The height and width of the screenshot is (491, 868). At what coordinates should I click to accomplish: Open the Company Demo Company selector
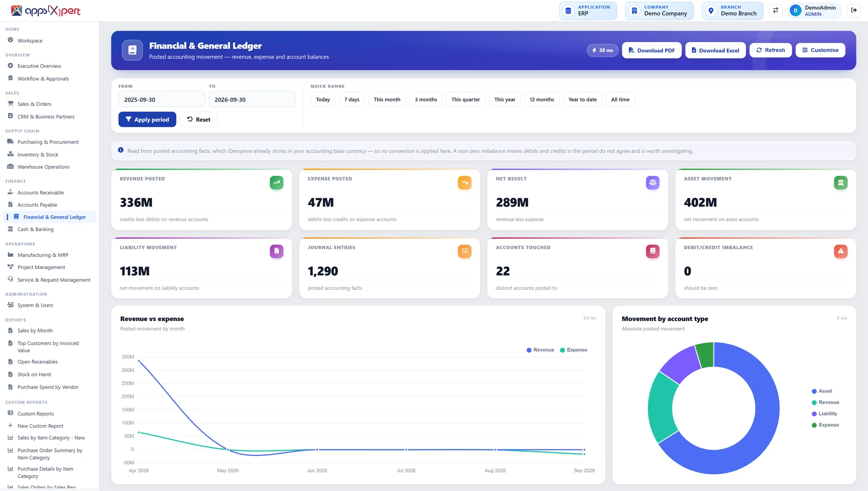pyautogui.click(x=659, y=10)
